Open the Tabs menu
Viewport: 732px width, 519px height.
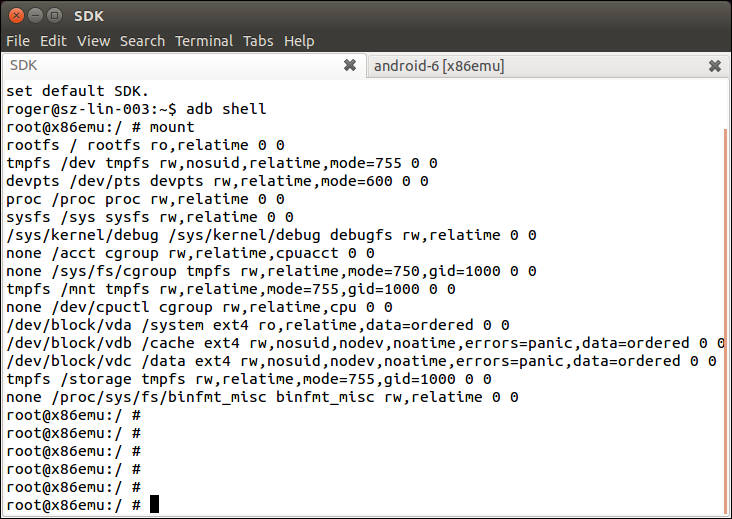coord(258,41)
